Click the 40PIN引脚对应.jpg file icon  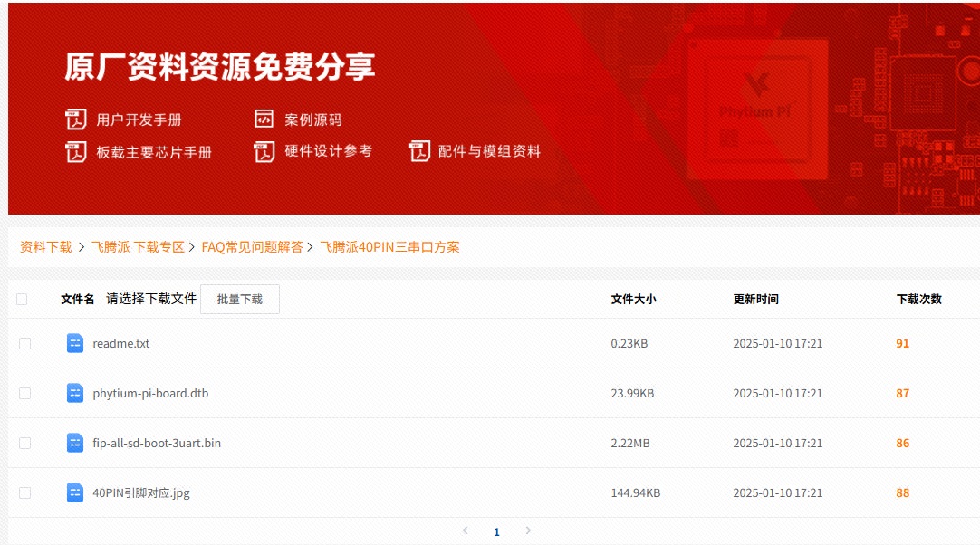pos(75,492)
